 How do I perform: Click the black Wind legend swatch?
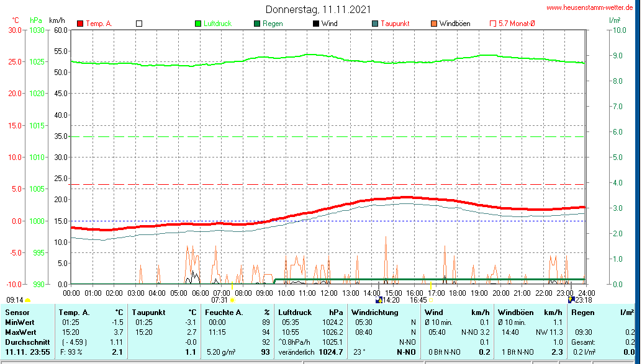point(316,24)
